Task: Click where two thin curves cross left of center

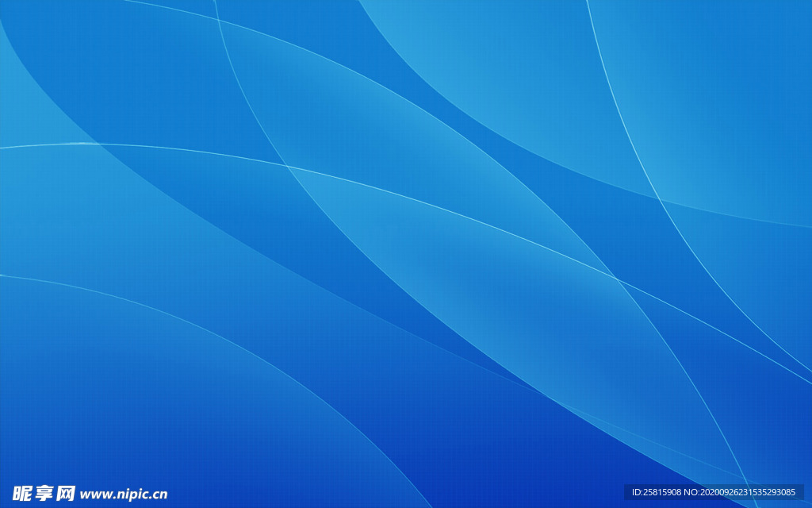Action: pos(286,166)
